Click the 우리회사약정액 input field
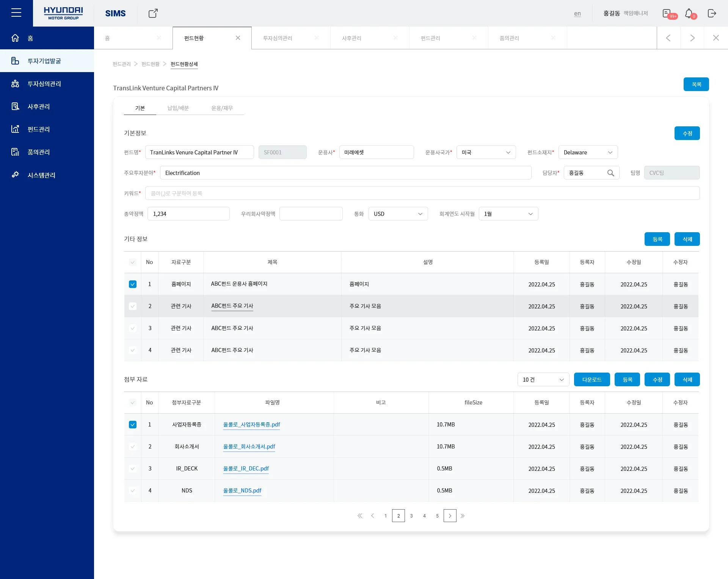The height and width of the screenshot is (579, 728). pyautogui.click(x=311, y=214)
